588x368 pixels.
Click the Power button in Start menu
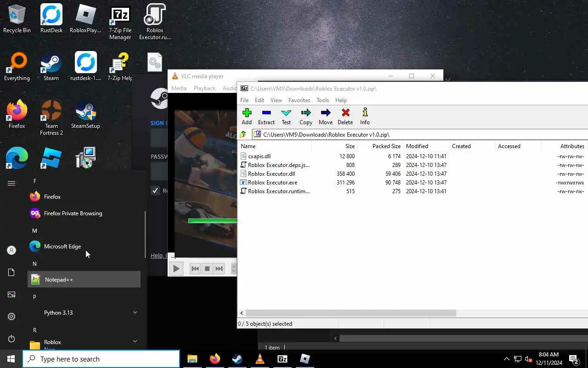[x=11, y=339]
